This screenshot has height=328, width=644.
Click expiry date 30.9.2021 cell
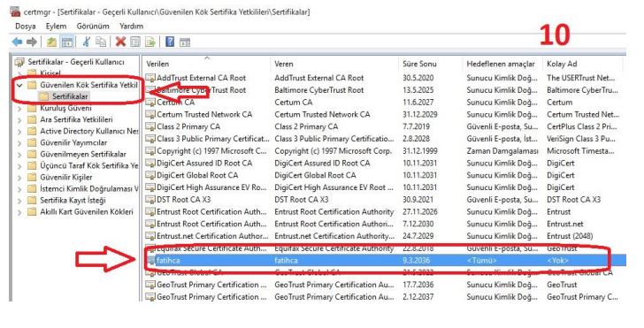tap(418, 200)
